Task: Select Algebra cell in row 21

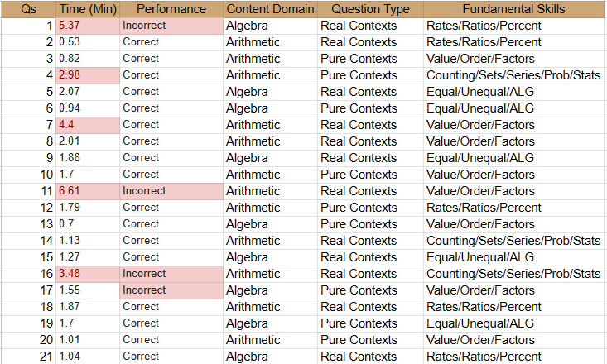Action: pos(270,357)
